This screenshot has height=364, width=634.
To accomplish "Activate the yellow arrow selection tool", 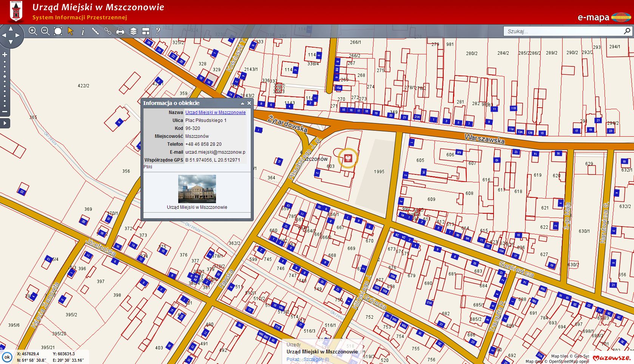I will pyautogui.click(x=71, y=31).
